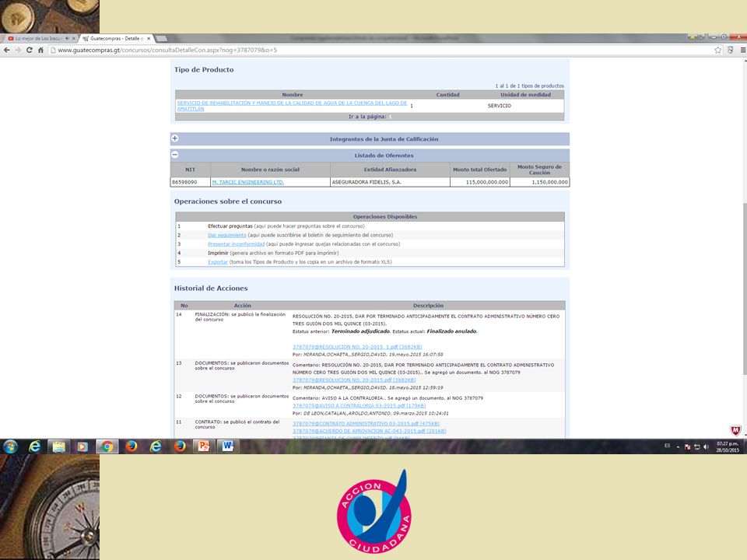The width and height of the screenshot is (747, 560).
Task: Open RESOLUCION NO. 20-2015_1.pdf link
Action: tap(357, 347)
